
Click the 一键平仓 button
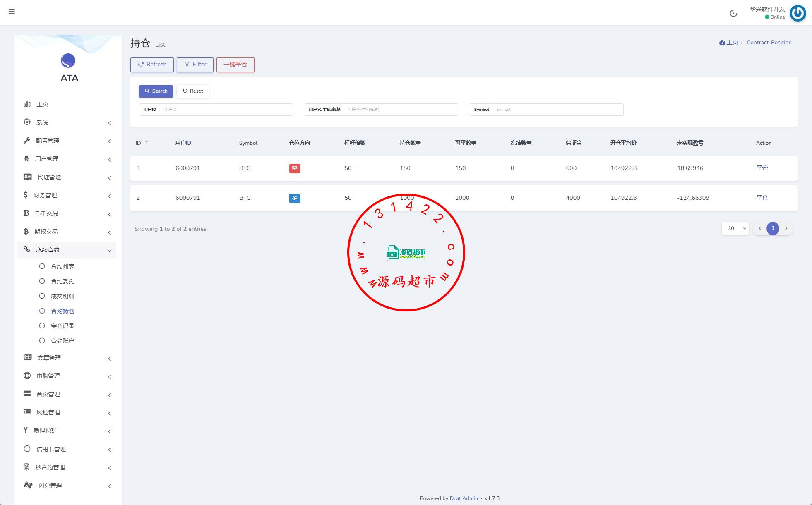(x=235, y=65)
